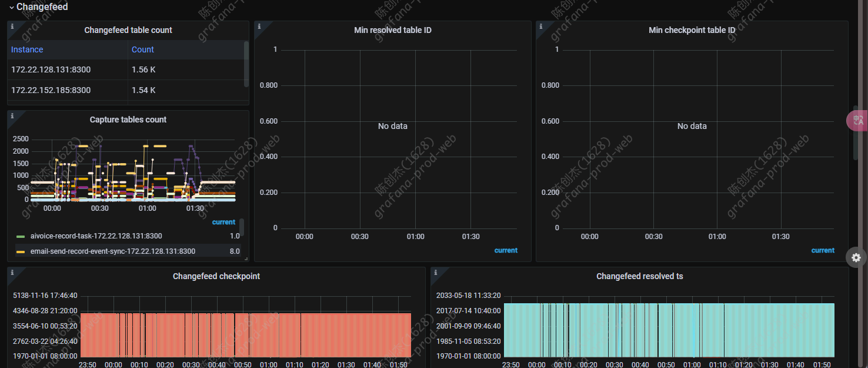868x368 pixels.
Task: Click 'current' label under Min checkpoint table ID
Action: (822, 250)
